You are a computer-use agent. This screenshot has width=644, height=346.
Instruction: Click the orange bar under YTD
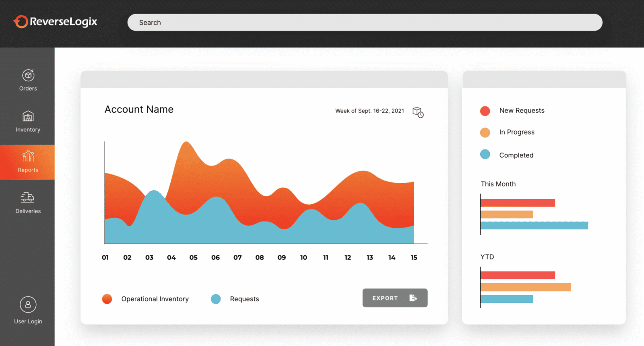pyautogui.click(x=526, y=287)
